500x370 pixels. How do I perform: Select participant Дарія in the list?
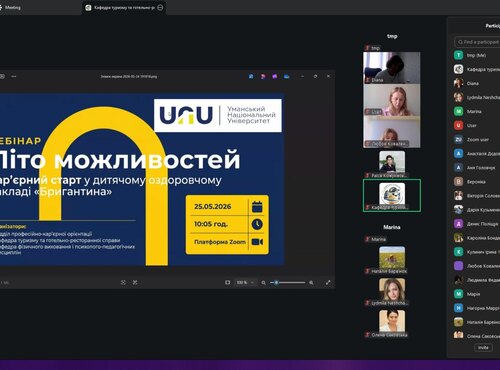[x=477, y=210]
